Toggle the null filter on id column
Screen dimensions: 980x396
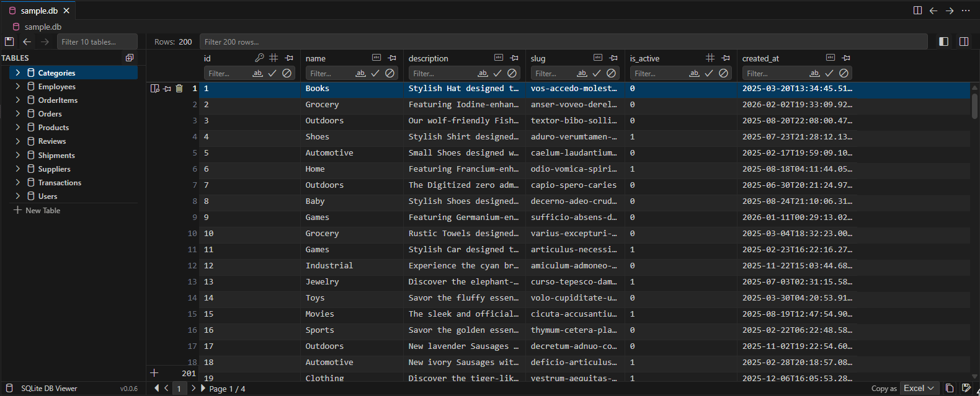pyautogui.click(x=287, y=73)
